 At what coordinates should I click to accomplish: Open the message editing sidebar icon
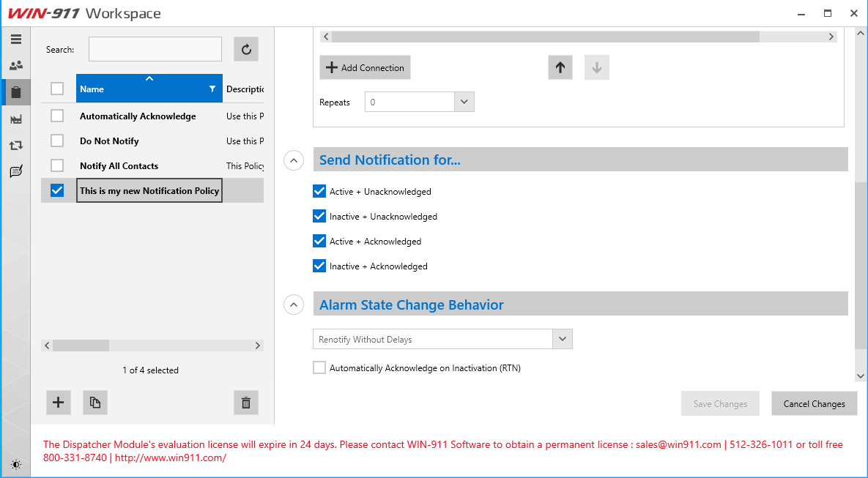(15, 171)
